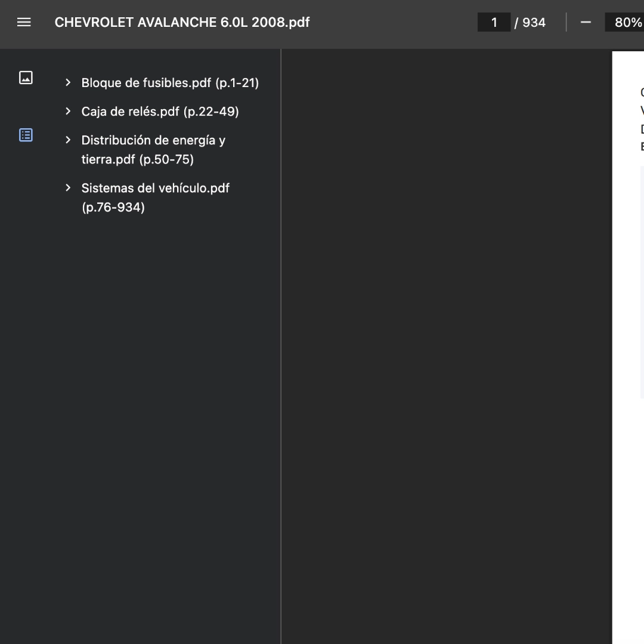
Task: Go to Distribución de energía y tierra.pdf bookmark
Action: 154,150
